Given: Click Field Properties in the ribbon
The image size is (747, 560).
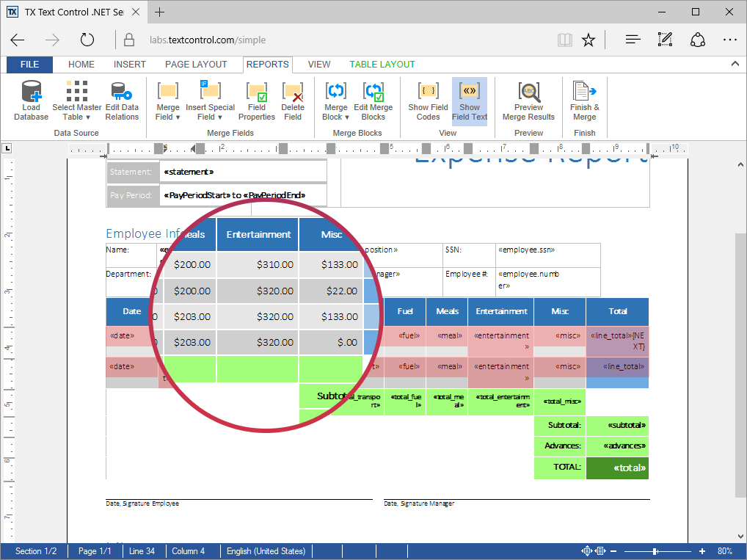Looking at the screenshot, I should pos(256,101).
